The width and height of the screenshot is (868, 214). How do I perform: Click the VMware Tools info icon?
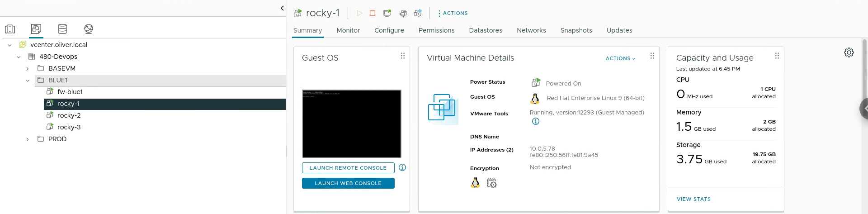[536, 121]
